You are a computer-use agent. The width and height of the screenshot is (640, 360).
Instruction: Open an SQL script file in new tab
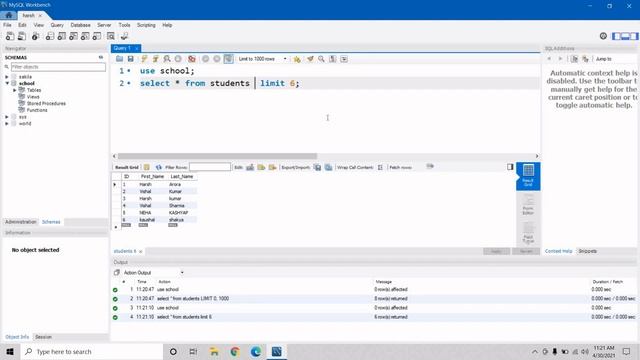(22, 36)
